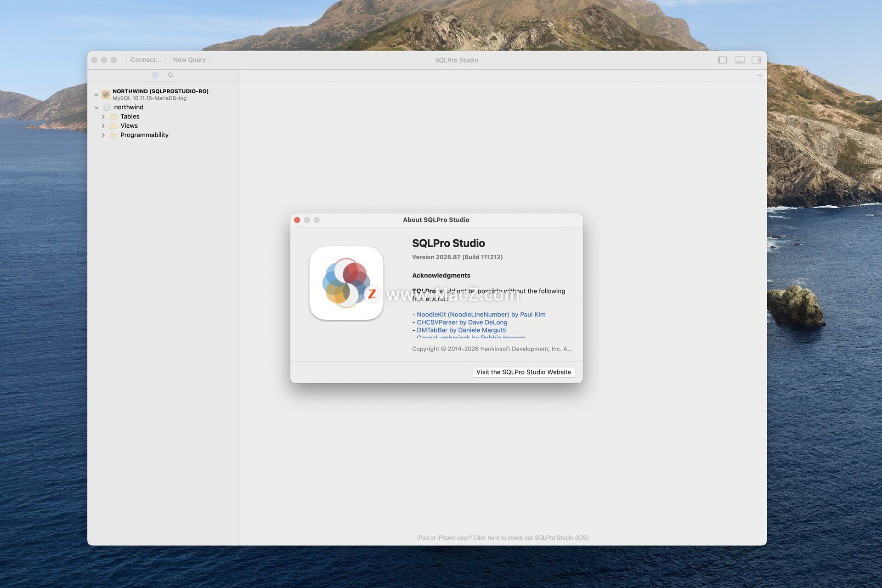Select the database navigator icon
This screenshot has height=588, width=882.
(155, 75)
